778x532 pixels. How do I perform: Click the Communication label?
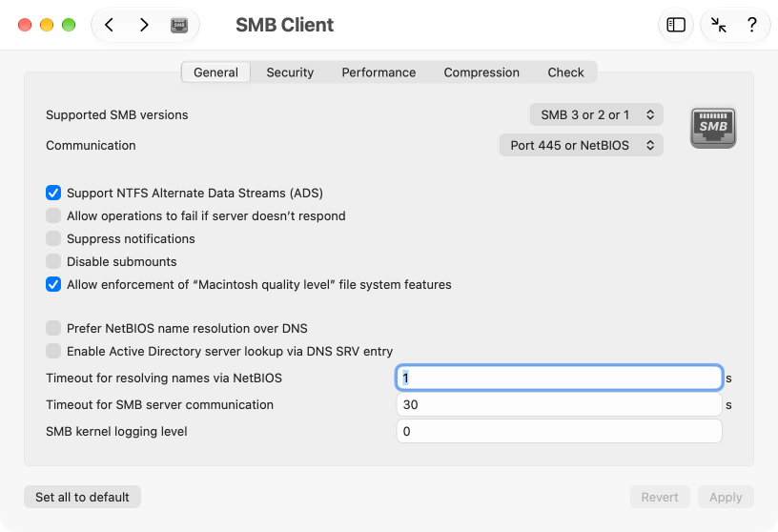click(91, 145)
